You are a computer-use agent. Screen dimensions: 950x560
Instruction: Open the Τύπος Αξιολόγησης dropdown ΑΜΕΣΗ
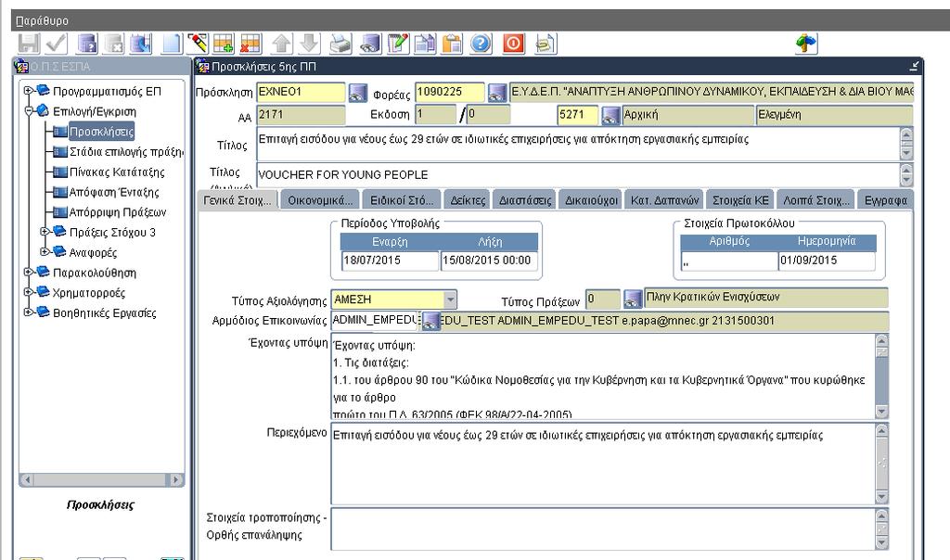[x=450, y=299]
